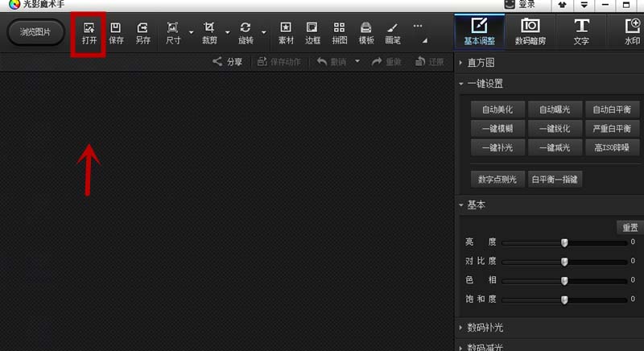
Task: Open the undo history dropdown arrow
Action: point(357,61)
